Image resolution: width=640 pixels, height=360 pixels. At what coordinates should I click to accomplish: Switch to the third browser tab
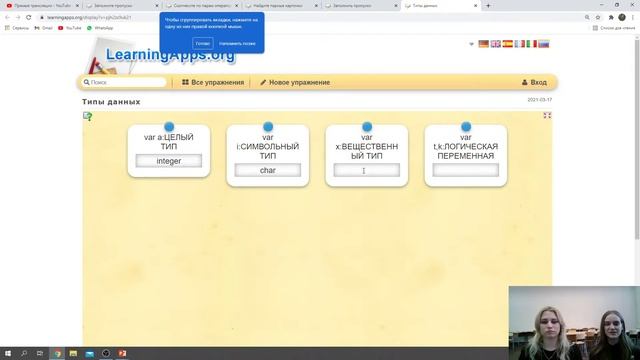(x=201, y=6)
